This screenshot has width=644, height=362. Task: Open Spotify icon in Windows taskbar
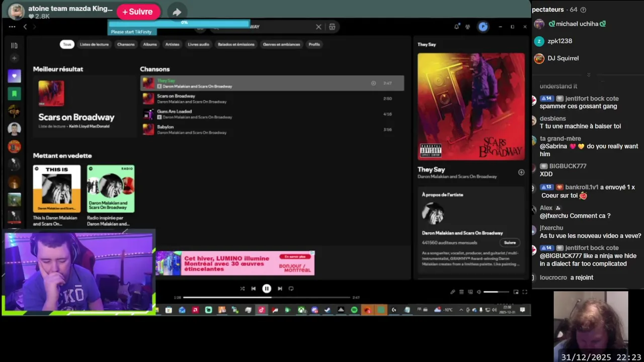(x=354, y=310)
